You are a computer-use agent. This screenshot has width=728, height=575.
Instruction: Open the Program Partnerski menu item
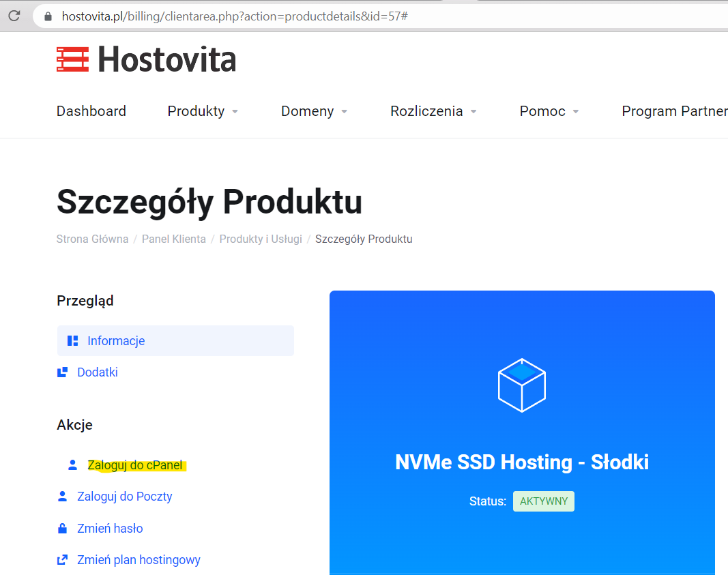(x=675, y=111)
